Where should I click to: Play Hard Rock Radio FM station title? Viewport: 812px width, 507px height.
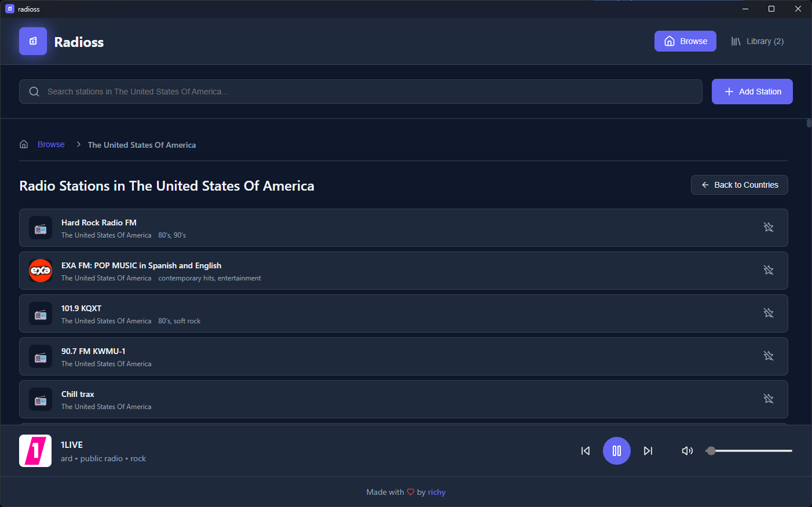(99, 223)
